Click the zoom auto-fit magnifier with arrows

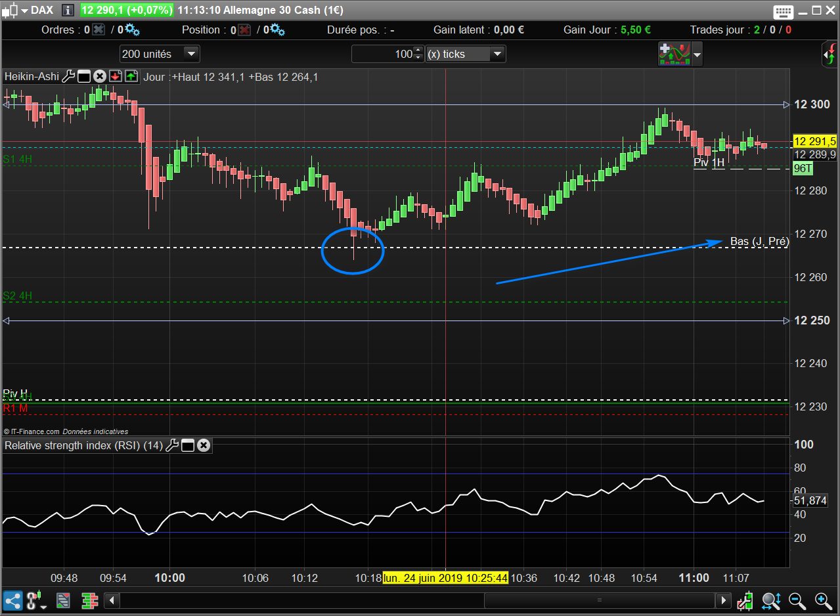click(x=771, y=600)
